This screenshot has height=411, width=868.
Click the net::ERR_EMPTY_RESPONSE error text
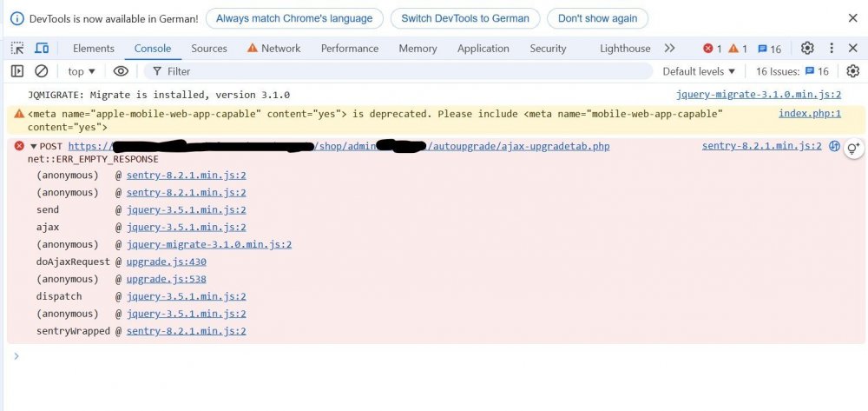tap(93, 159)
